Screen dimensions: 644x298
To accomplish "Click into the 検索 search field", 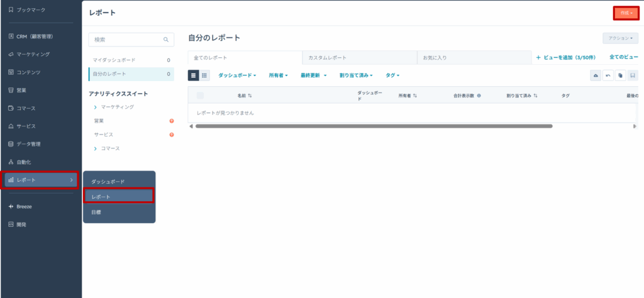I will (126, 40).
